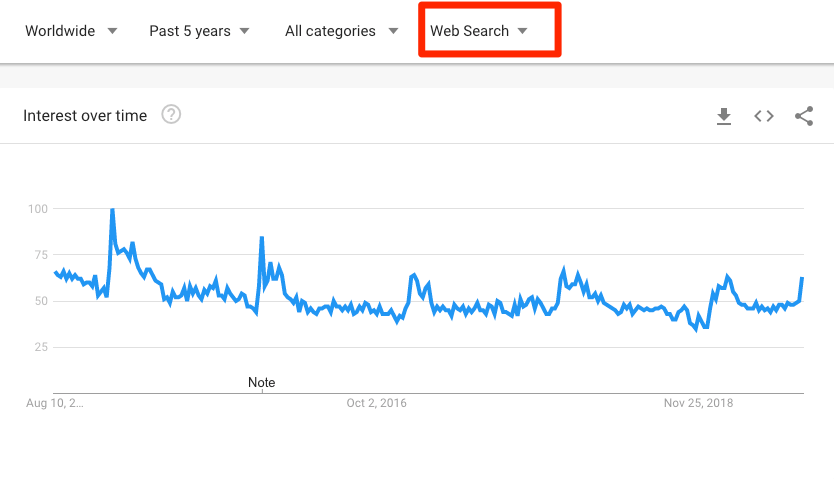Click the arrow beside All categories
Screen dimensions: 834x479
coord(393,31)
